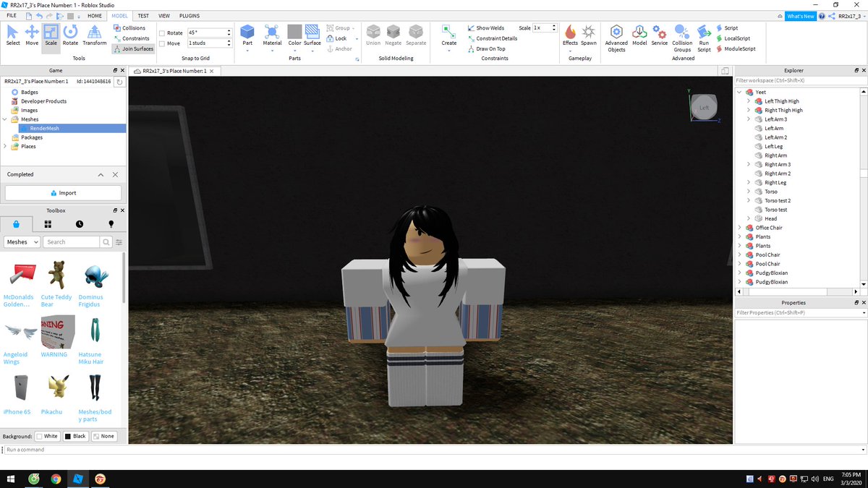
Task: Expand the Right Arm 3 tree node
Action: (x=749, y=165)
